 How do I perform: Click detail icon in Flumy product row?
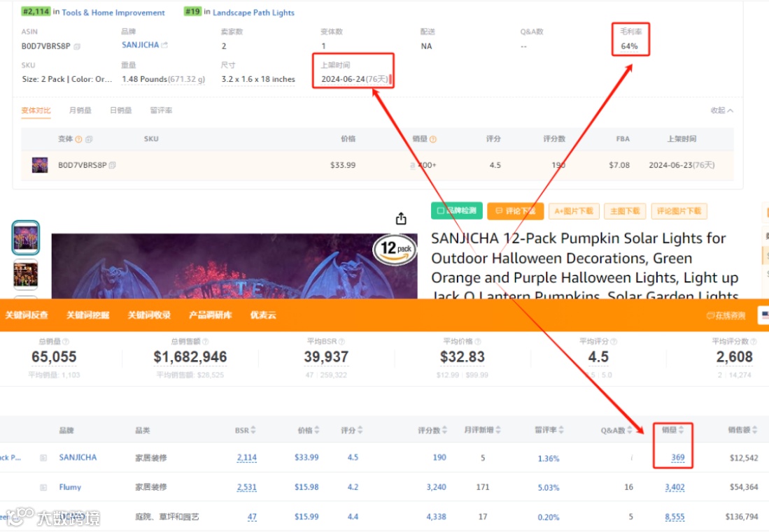tap(43, 487)
